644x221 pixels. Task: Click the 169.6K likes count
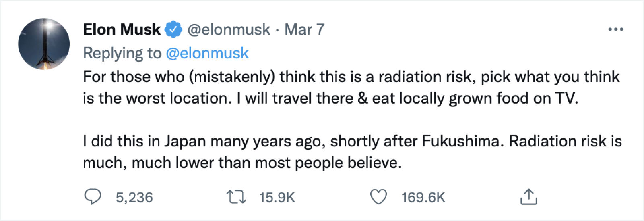[423, 198]
